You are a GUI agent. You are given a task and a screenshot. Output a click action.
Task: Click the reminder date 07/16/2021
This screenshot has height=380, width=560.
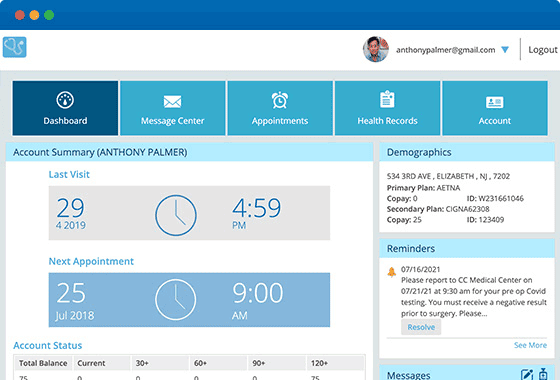point(420,269)
